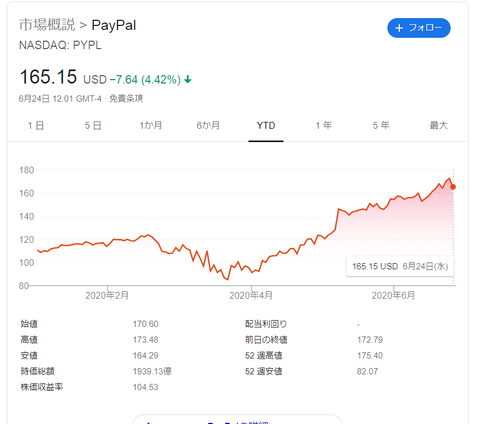Click the −7.64 (4.42%) change value
Screen dimensions: 480x424
click(x=145, y=80)
